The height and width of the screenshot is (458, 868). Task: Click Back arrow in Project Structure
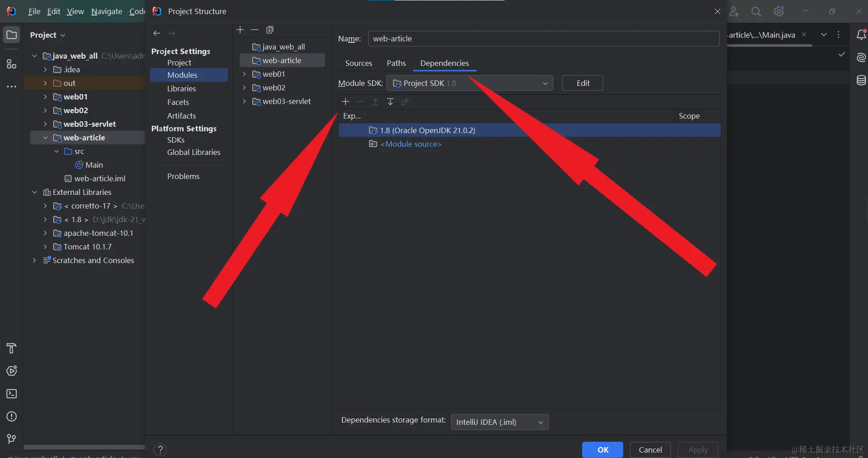point(157,33)
